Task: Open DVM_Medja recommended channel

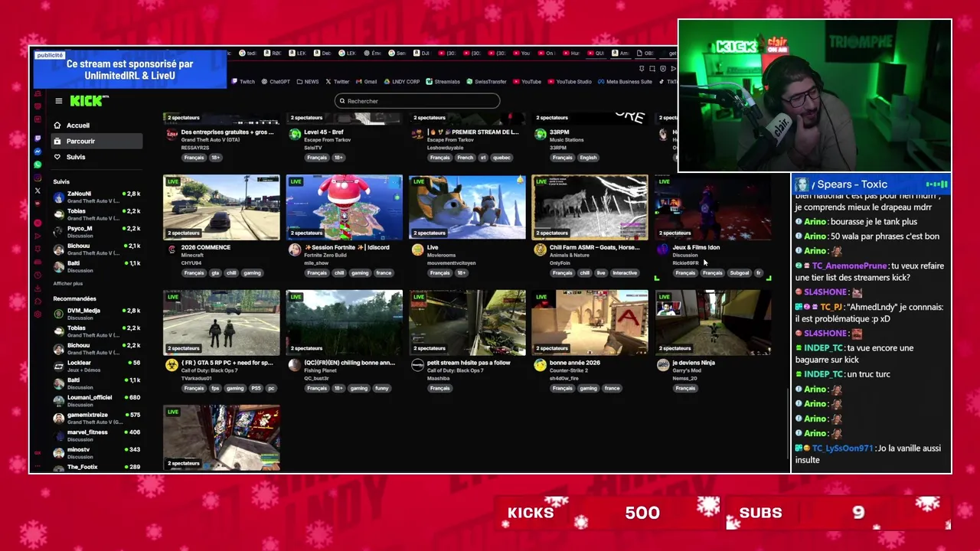Action: click(96, 314)
